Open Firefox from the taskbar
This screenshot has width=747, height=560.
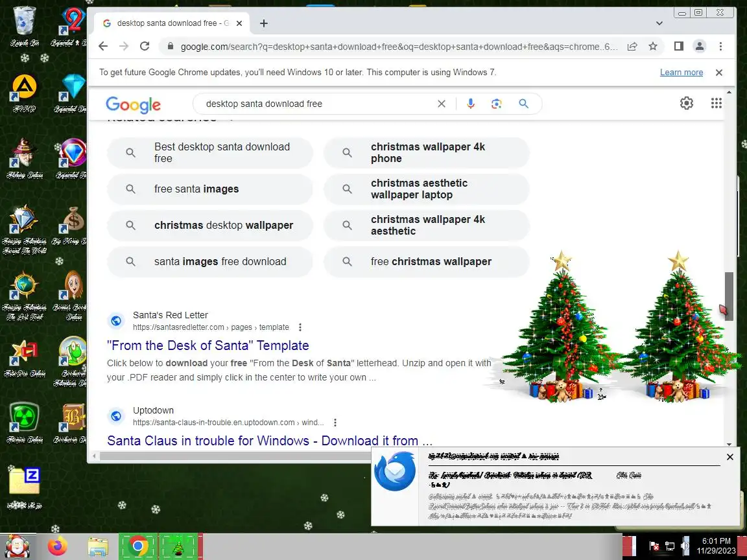[58, 546]
